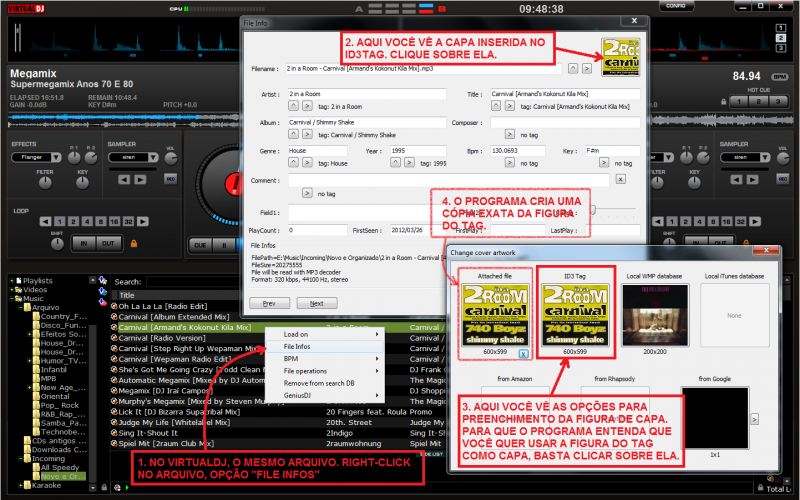The width and height of the screenshot is (800, 500).
Task: Double loop length on left deck
Action: (143, 221)
